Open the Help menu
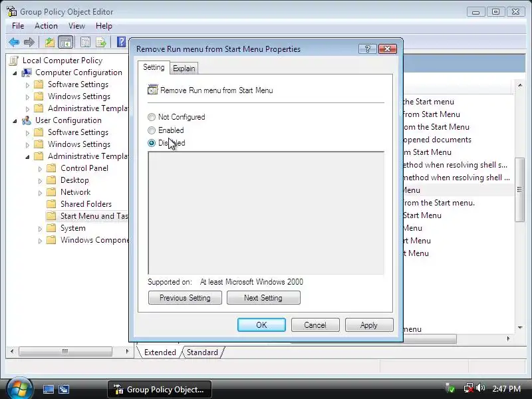 104,26
